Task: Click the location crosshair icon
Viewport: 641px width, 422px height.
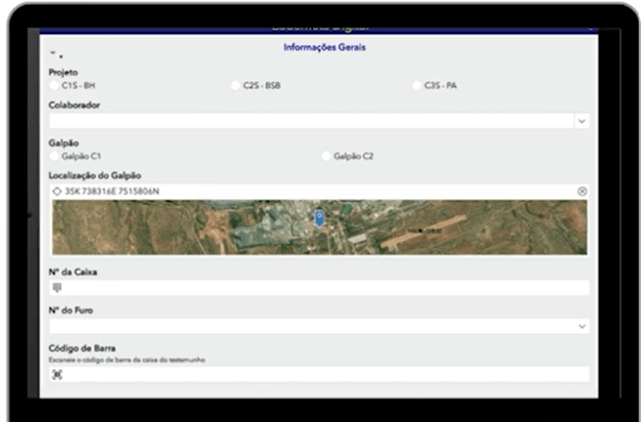Action: click(56, 191)
